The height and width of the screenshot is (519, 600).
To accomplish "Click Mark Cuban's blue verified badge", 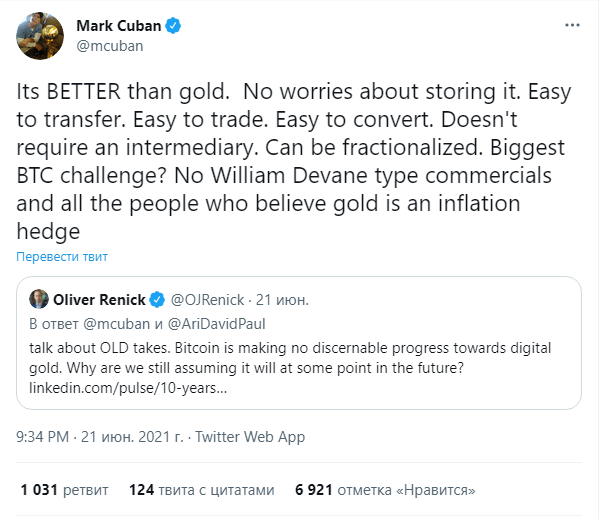I will (x=173, y=26).
